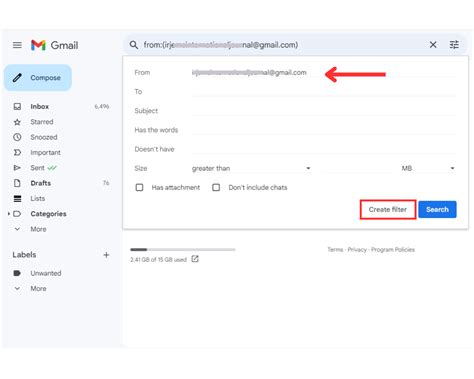Image resolution: width=474 pixels, height=379 pixels.
Task: Click the Gmail logo
Action: pyautogui.click(x=54, y=45)
